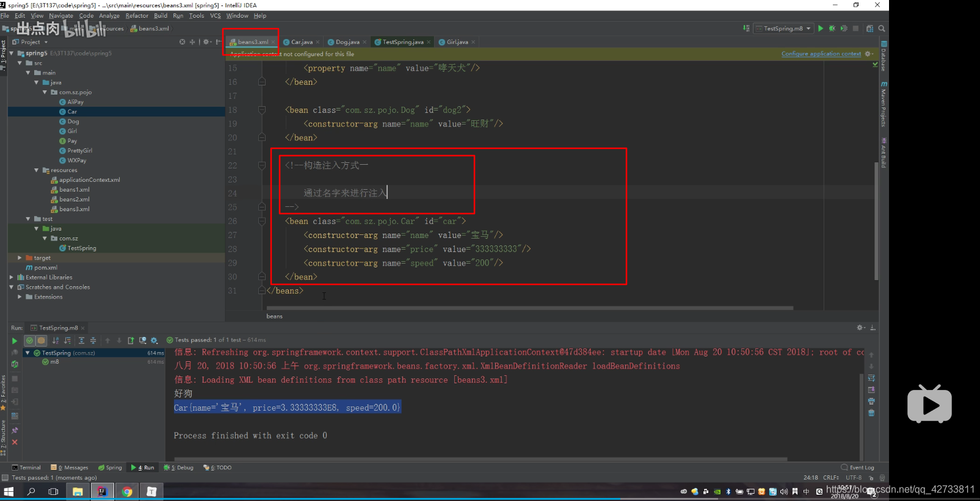Expand External Libraries node

pyautogui.click(x=11, y=278)
